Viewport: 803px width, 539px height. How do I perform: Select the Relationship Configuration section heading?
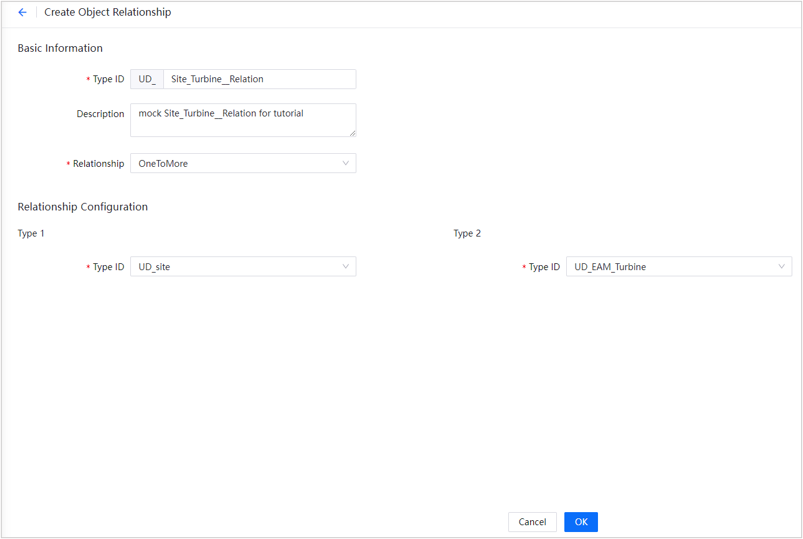coord(82,207)
